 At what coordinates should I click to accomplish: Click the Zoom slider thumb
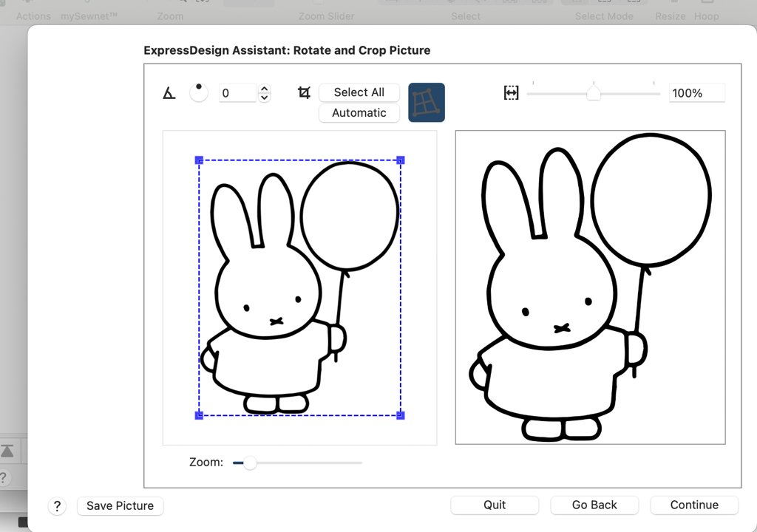coord(250,463)
